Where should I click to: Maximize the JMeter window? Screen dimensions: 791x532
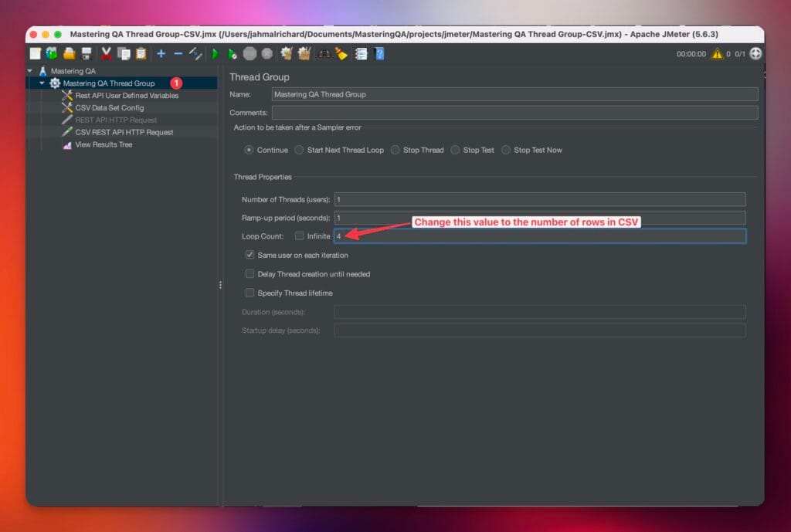point(58,34)
